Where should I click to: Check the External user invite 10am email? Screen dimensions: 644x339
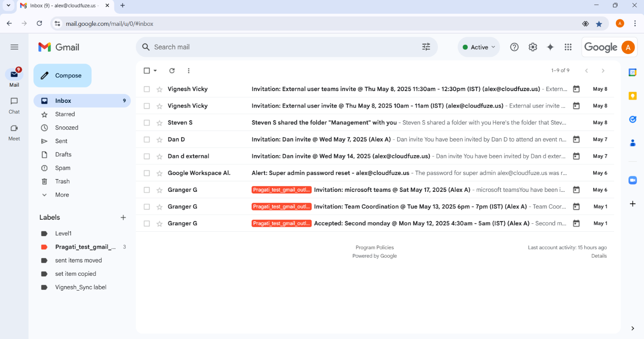(x=147, y=106)
